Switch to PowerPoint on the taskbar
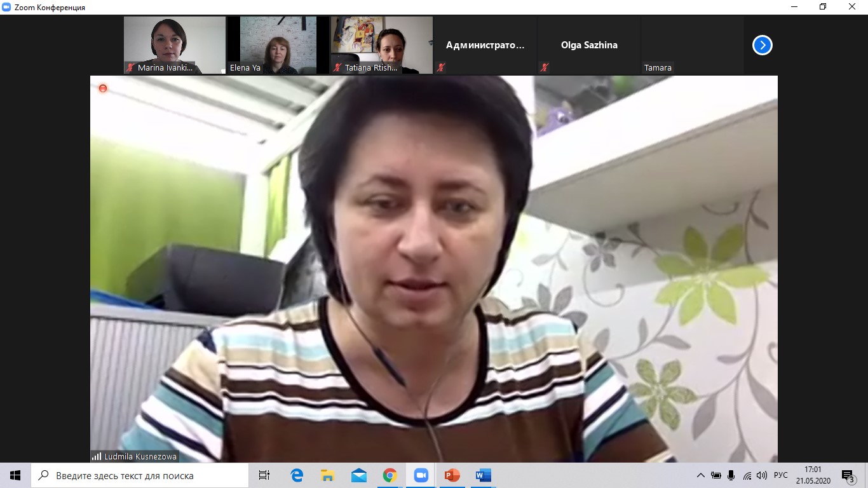 click(452, 475)
